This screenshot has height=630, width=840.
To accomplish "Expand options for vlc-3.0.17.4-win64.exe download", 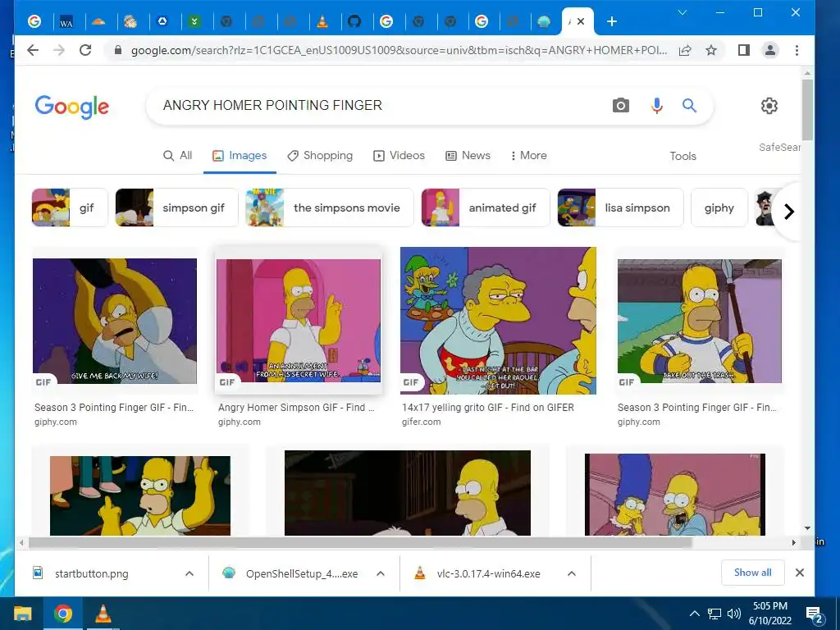I will tap(572, 573).
